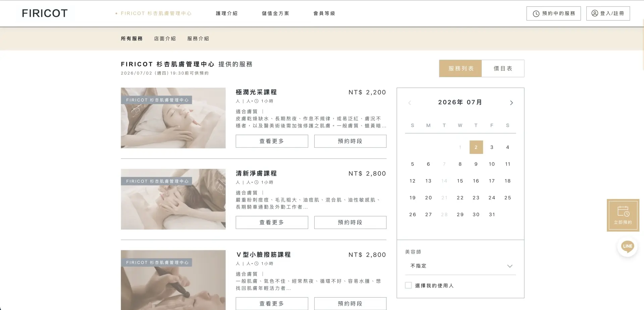Select July 15 in calendar
The height and width of the screenshot is (310, 644).
click(460, 181)
